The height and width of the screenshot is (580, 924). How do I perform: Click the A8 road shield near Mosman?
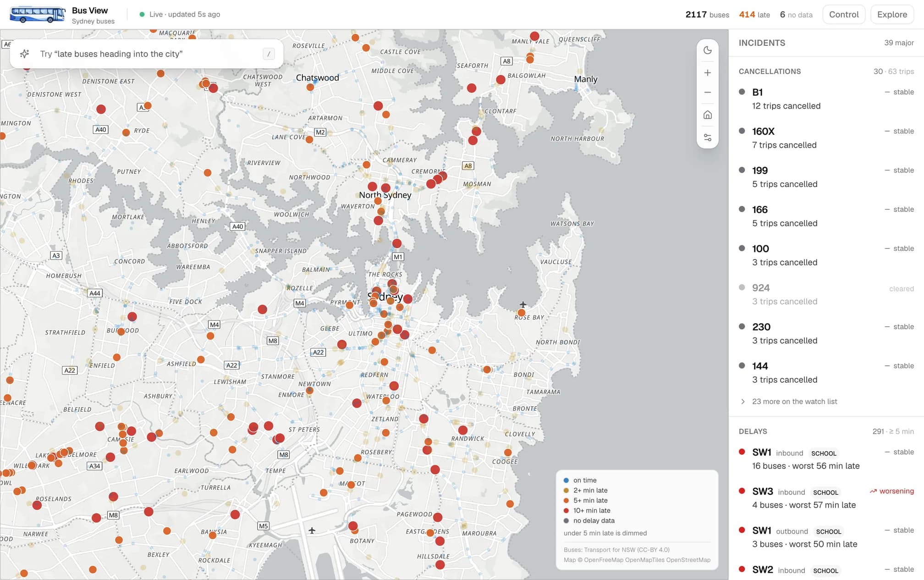[467, 166]
